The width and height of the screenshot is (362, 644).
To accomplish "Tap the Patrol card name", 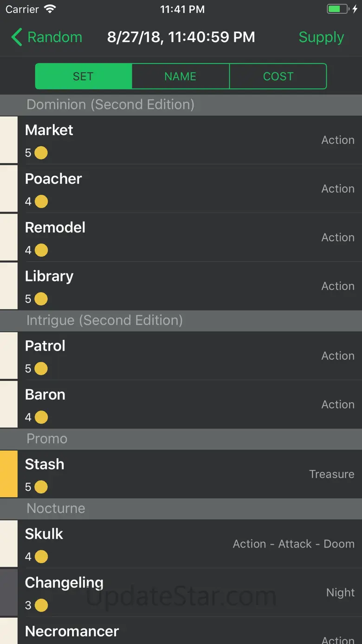I will pos(45,346).
